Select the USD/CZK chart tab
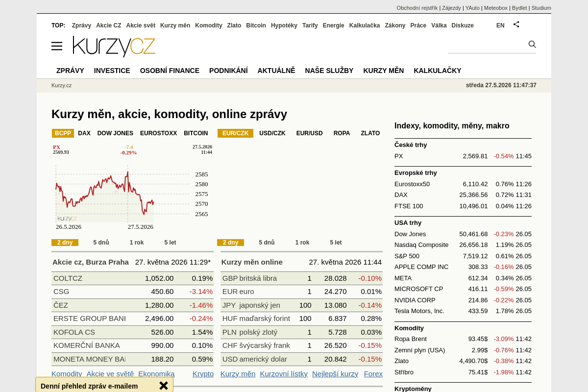 click(272, 133)
